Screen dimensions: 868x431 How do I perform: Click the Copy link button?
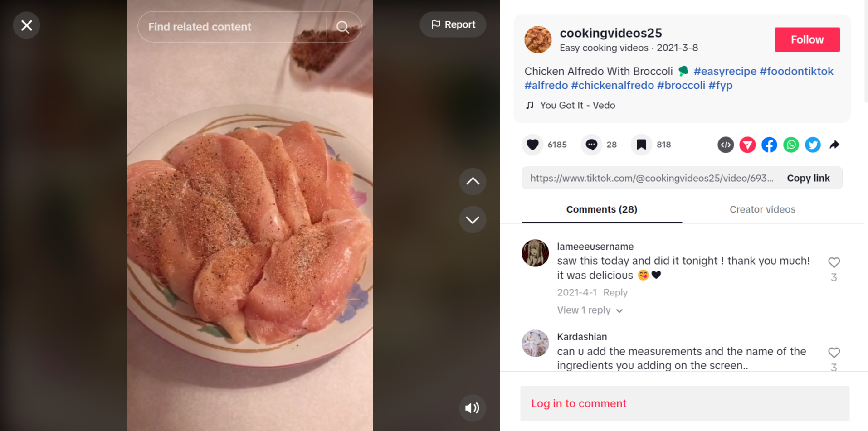pos(808,178)
